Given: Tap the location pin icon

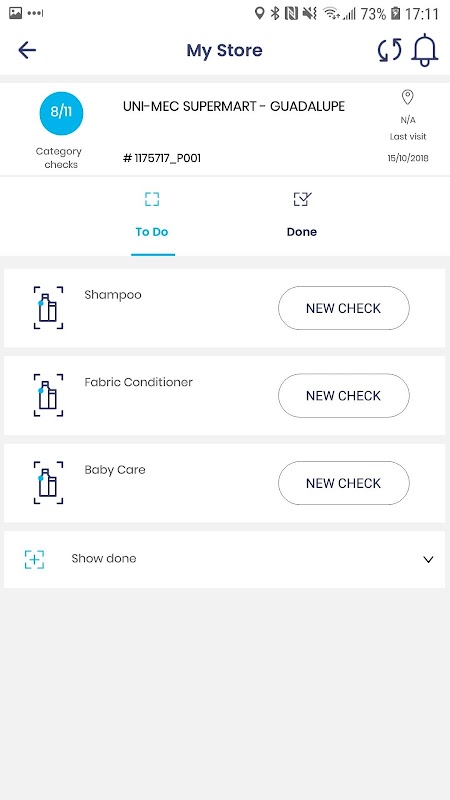Looking at the screenshot, I should (x=407, y=97).
